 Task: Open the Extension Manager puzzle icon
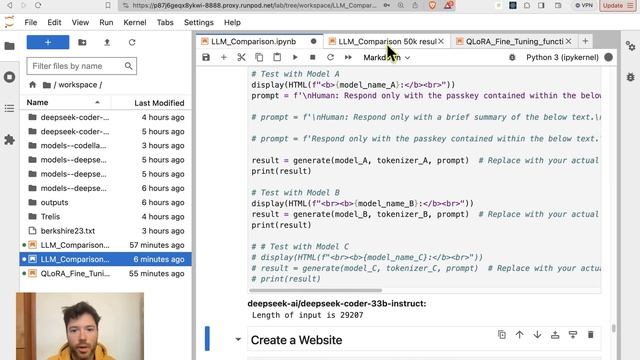[x=9, y=140]
